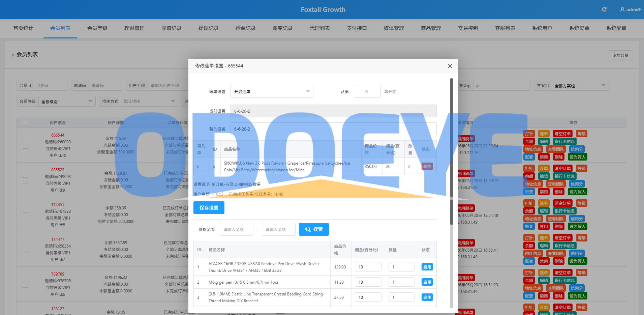Click the 保存设置 button
Viewport: 644px width, 315px height.
(x=209, y=208)
